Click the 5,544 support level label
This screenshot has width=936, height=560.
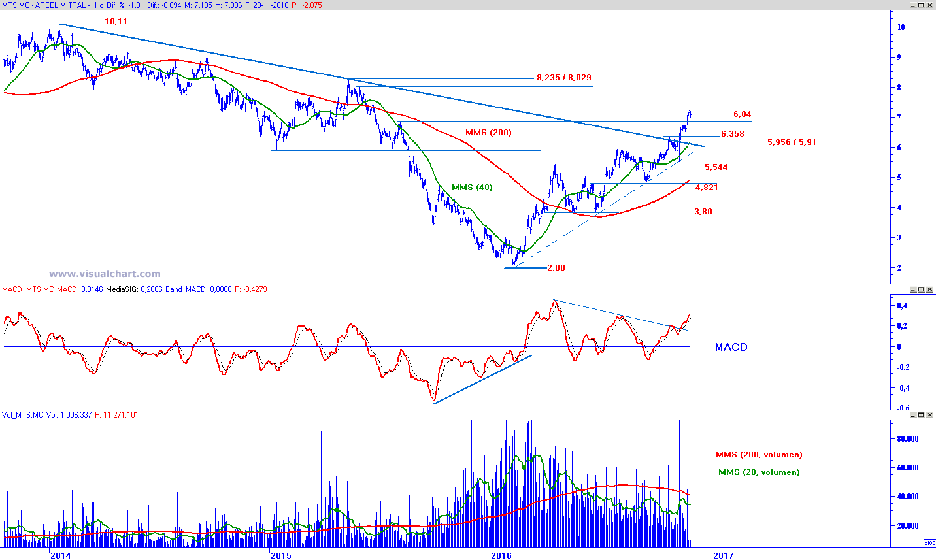click(716, 167)
